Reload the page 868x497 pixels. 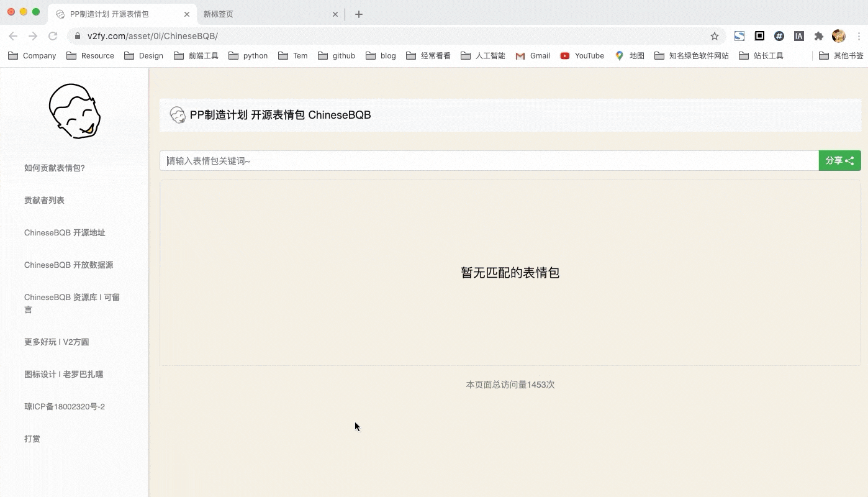click(x=53, y=36)
